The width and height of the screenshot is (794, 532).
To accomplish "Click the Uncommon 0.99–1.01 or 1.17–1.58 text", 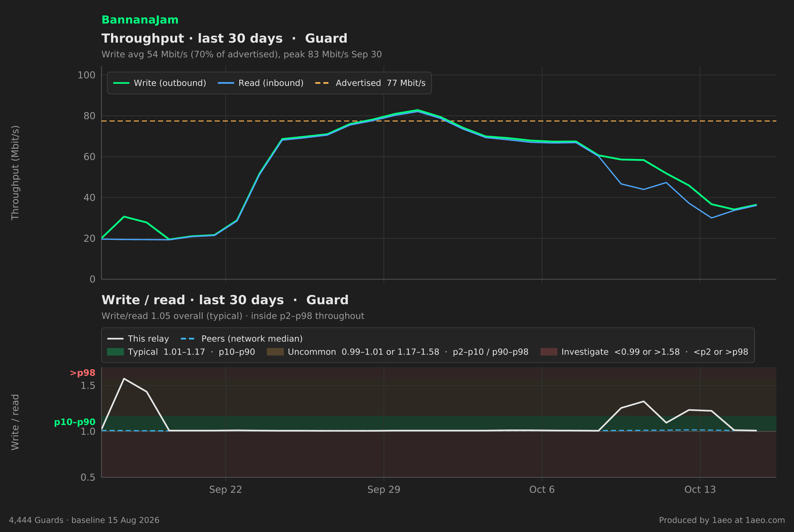I will pos(408,352).
